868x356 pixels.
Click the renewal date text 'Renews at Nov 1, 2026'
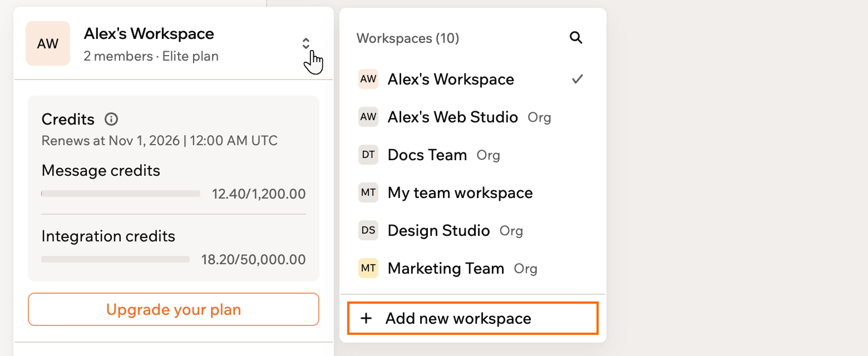click(111, 141)
